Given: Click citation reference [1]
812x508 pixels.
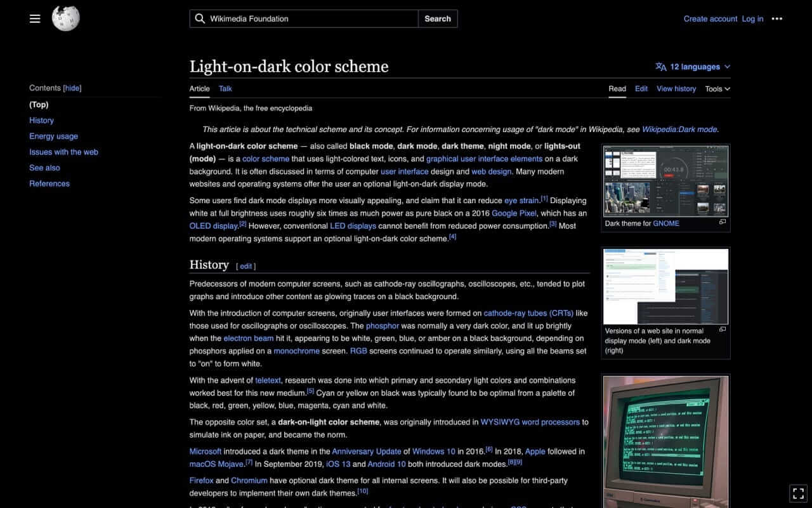Looking at the screenshot, I should [544, 199].
